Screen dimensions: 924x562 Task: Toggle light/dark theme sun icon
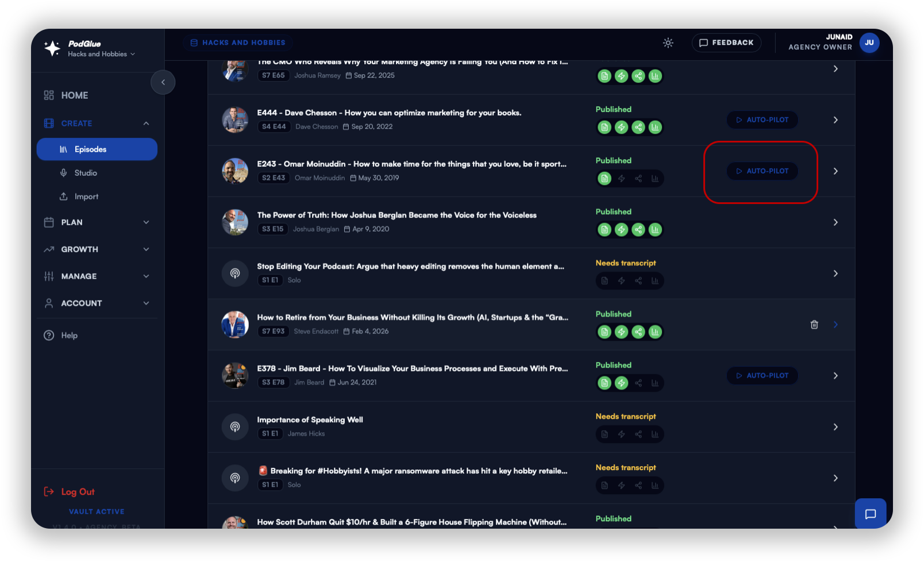(x=668, y=43)
